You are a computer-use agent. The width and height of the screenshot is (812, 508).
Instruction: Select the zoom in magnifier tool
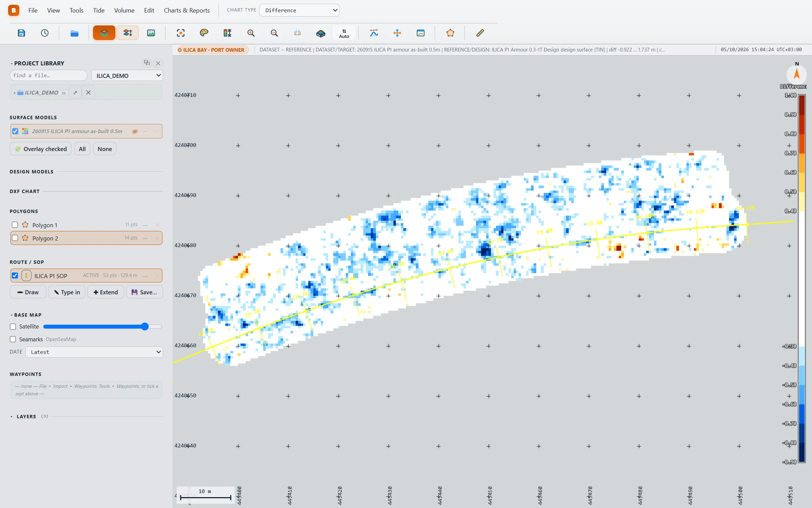point(251,33)
